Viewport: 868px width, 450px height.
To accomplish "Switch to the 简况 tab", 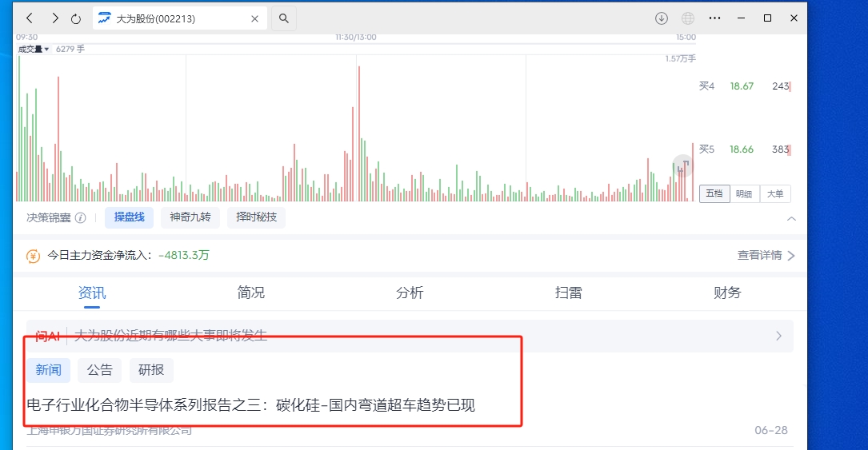I will tap(250, 293).
